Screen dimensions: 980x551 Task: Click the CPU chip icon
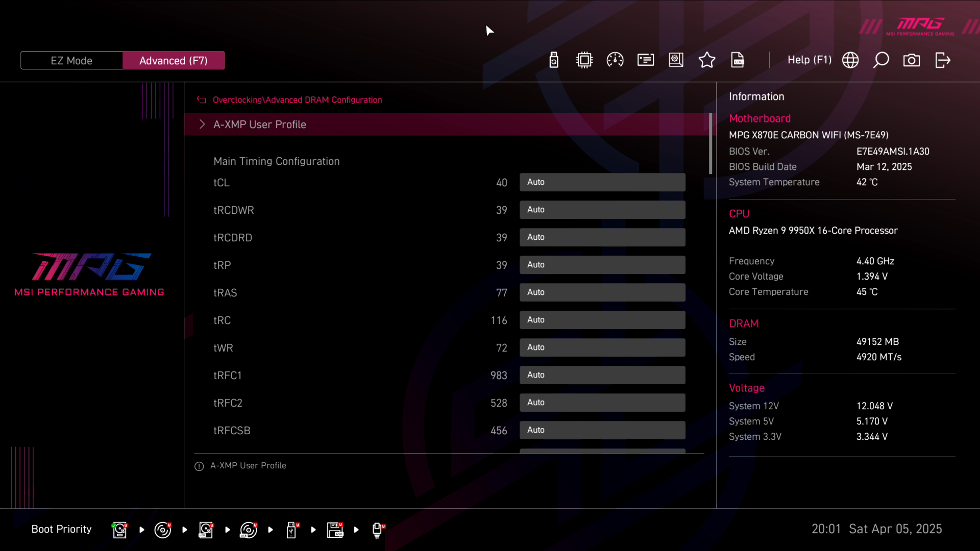(584, 60)
